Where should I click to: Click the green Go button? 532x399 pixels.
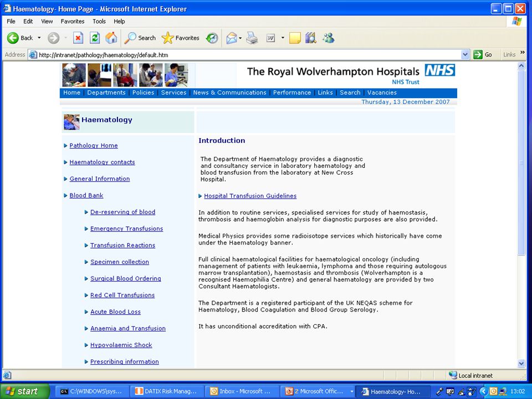point(483,55)
